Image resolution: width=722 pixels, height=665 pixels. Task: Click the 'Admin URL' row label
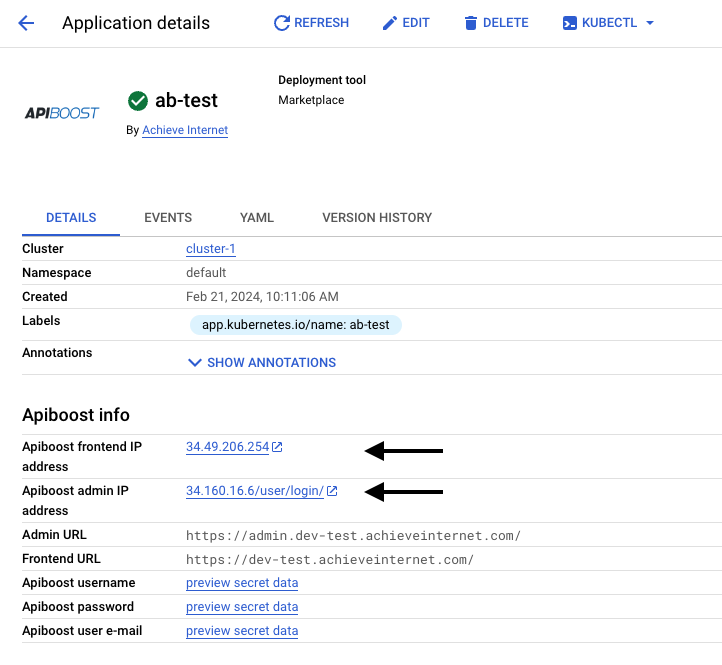pos(54,535)
